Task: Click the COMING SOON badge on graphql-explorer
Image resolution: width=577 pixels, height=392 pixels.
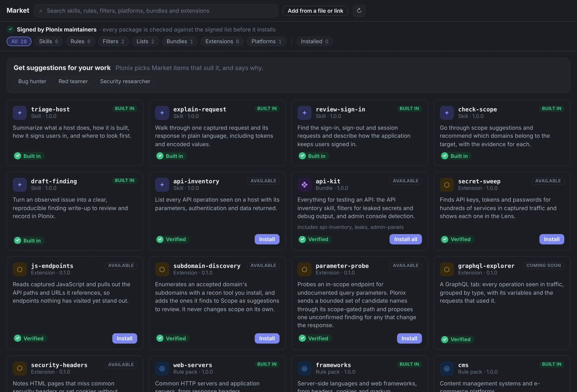Action: 543,265
